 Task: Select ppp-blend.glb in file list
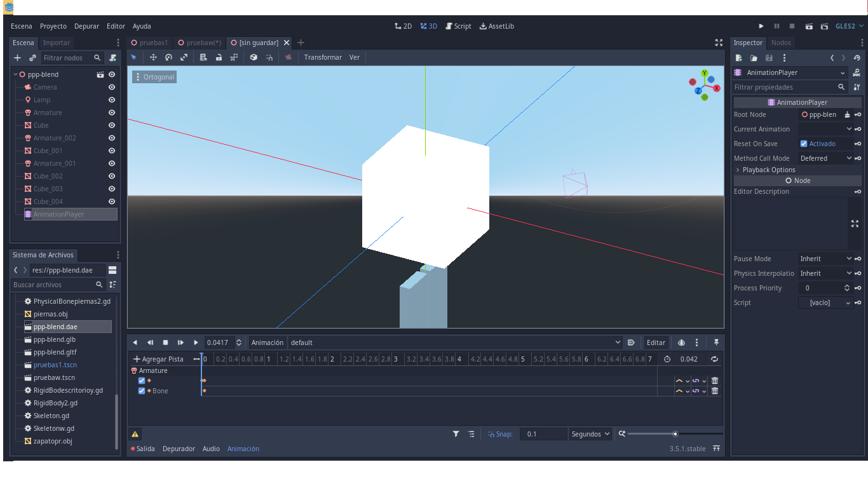tap(55, 339)
